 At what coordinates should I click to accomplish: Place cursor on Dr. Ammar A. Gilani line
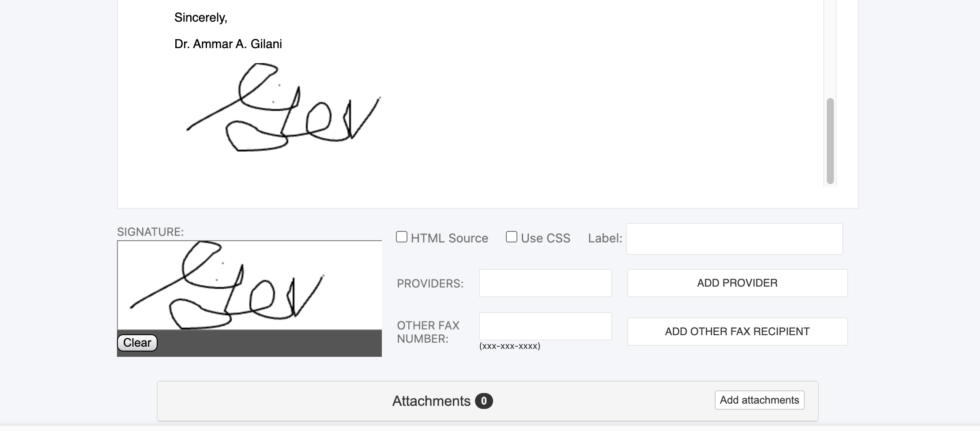(x=228, y=44)
